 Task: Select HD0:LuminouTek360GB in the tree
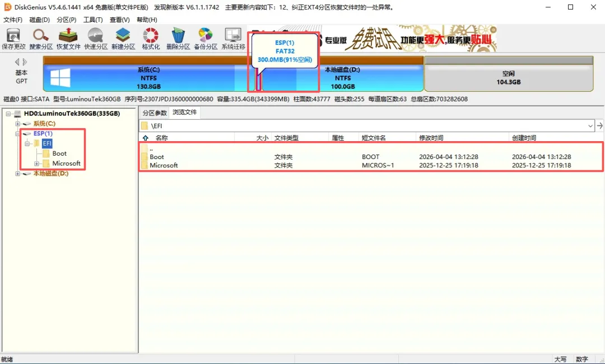click(72, 113)
